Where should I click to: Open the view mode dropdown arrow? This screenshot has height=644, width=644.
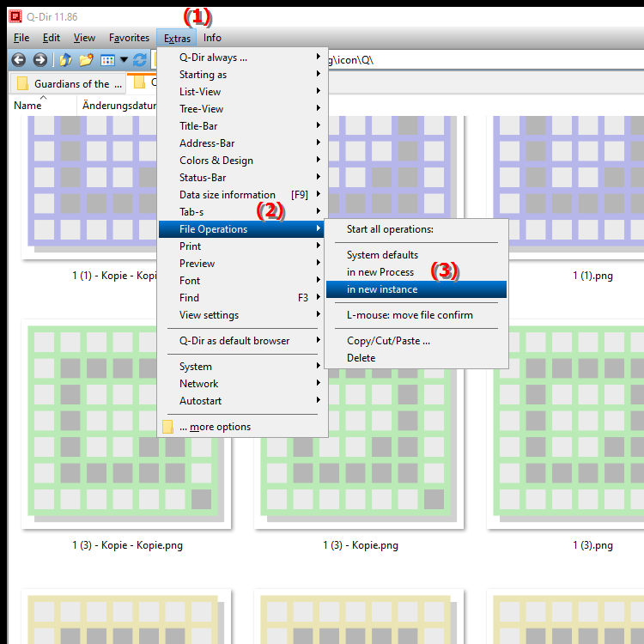(124, 60)
